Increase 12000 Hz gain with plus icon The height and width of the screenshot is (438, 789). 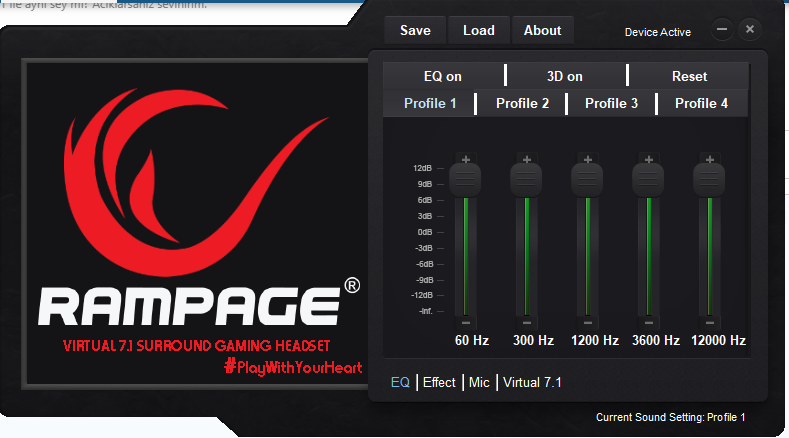click(x=710, y=159)
